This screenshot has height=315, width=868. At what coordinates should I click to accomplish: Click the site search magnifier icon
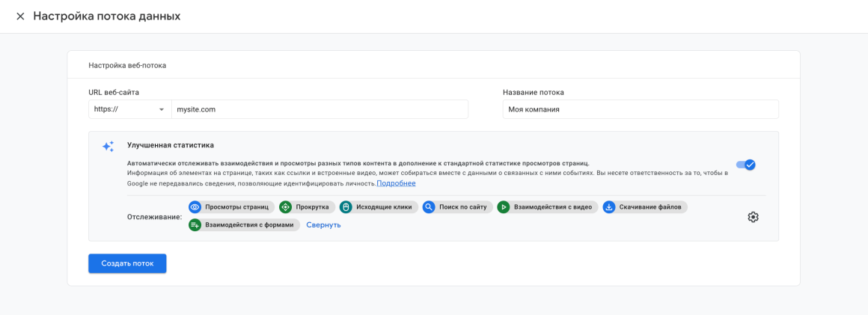[429, 207]
